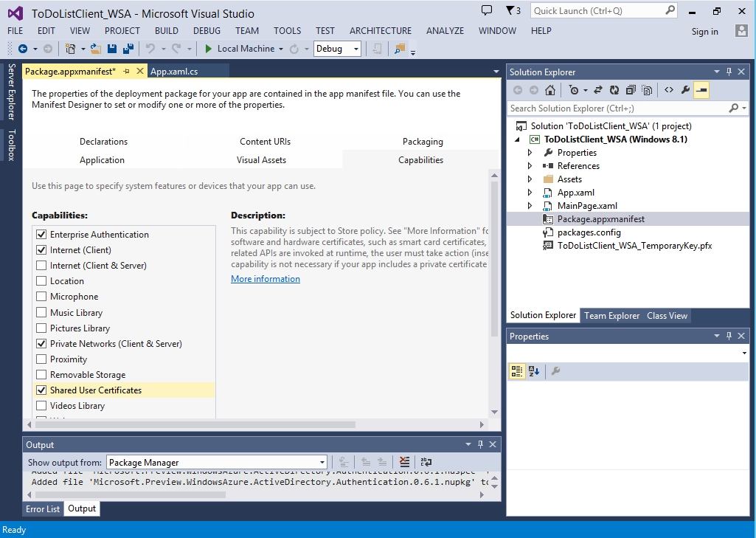
Task: Click the Save All toolbar icon
Action: point(128,49)
